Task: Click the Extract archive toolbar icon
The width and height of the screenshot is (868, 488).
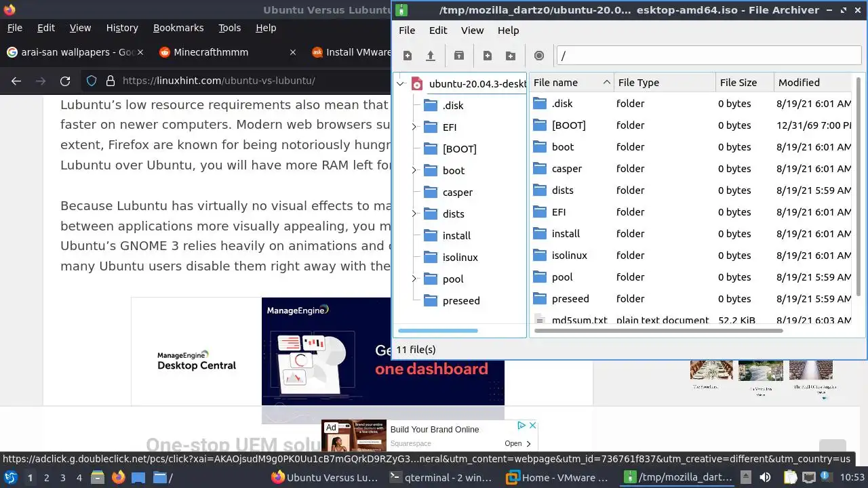Action: point(459,56)
